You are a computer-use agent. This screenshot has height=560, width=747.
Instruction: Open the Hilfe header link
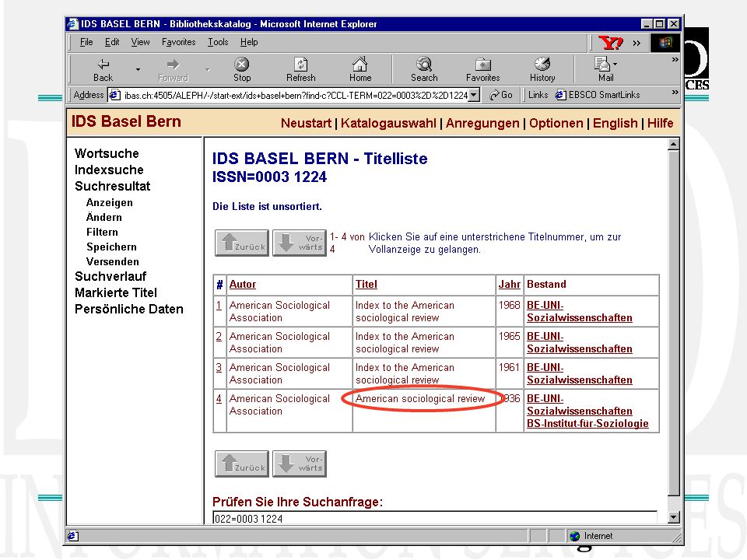click(661, 124)
